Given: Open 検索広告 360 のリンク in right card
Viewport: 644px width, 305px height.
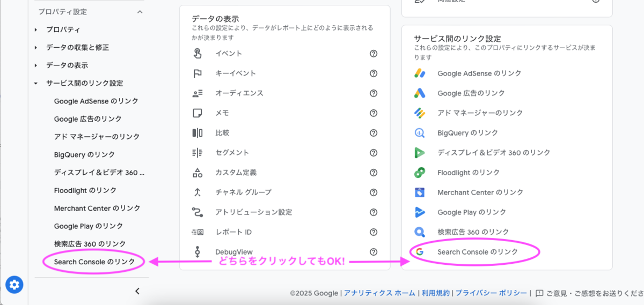Looking at the screenshot, I should click(x=473, y=232).
